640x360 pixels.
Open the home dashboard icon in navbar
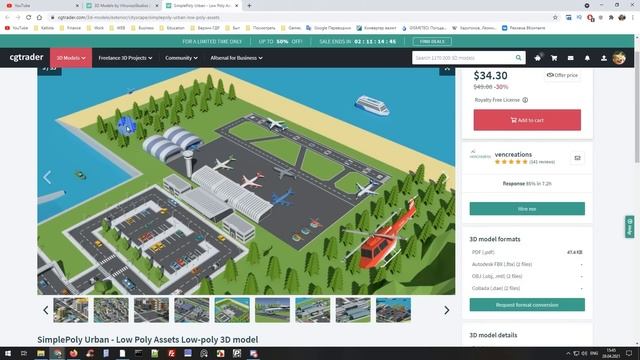[538, 58]
